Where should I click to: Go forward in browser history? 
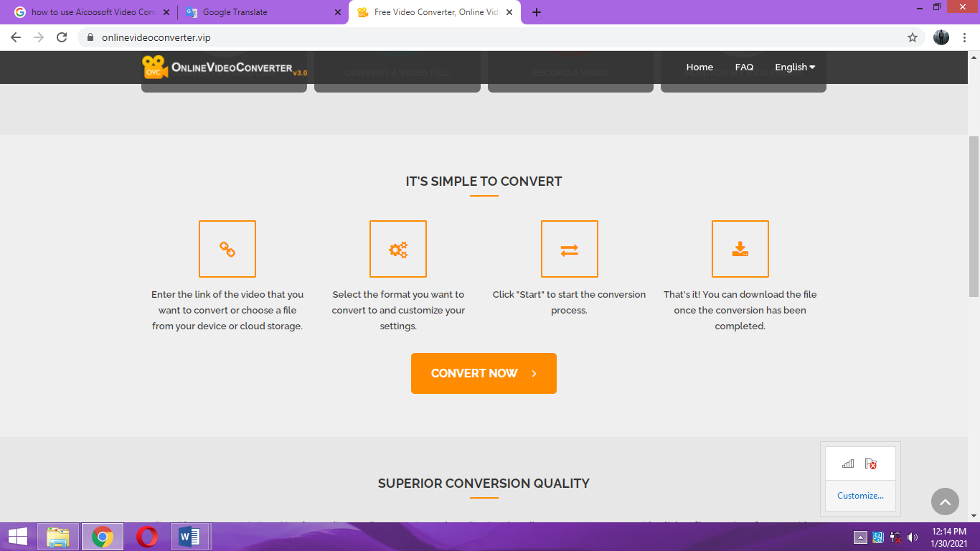[39, 37]
